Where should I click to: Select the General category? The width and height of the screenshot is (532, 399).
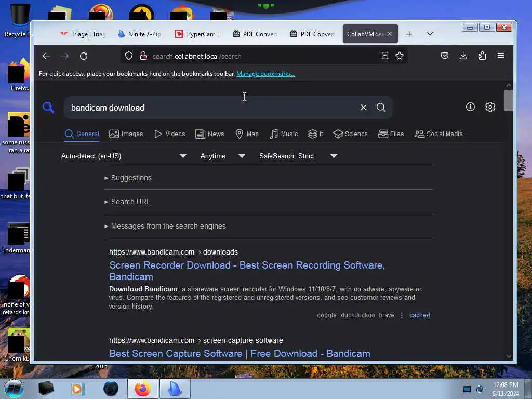[82, 134]
